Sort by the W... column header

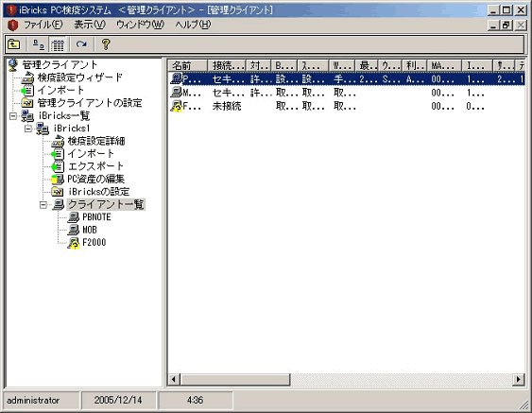[342, 65]
